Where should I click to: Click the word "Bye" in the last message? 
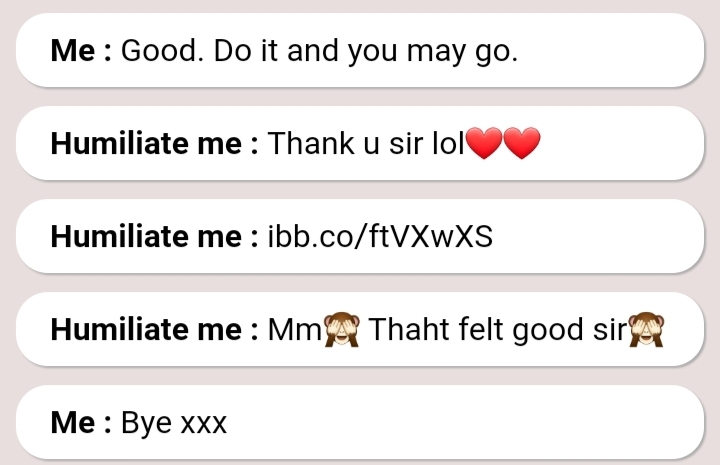click(147, 423)
